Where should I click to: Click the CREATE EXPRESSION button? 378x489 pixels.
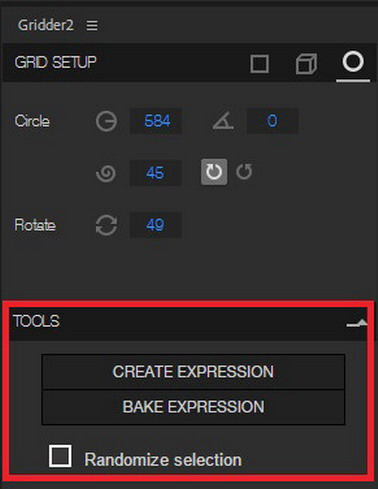pyautogui.click(x=193, y=372)
